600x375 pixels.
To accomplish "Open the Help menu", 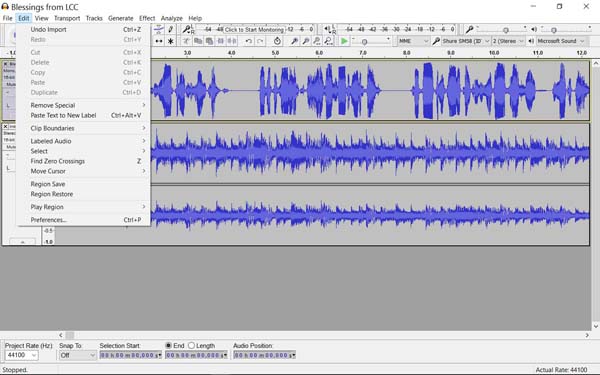I will point(195,18).
